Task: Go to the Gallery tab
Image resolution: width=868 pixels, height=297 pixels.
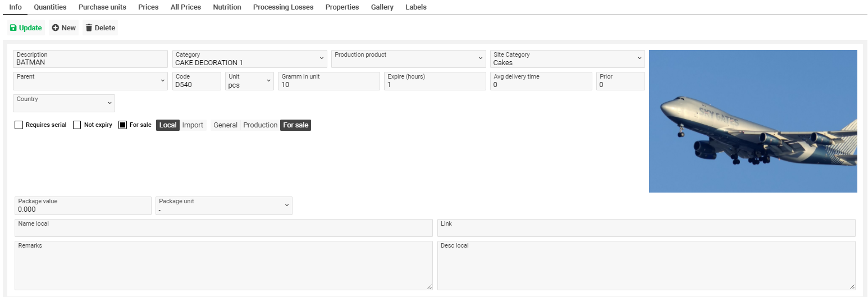Action: coord(382,7)
